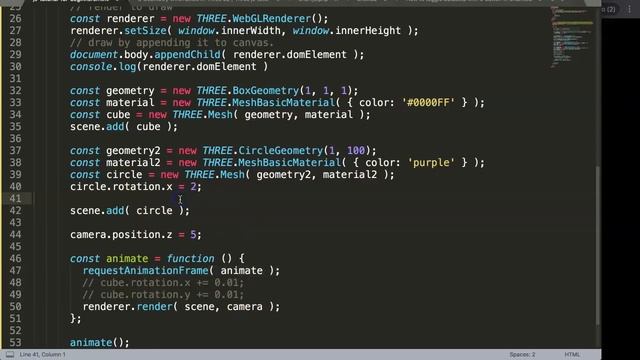Click 'CircleGeometry' on line 37
The width and height of the screenshot is (640, 360).
pyautogui.click(x=280, y=151)
